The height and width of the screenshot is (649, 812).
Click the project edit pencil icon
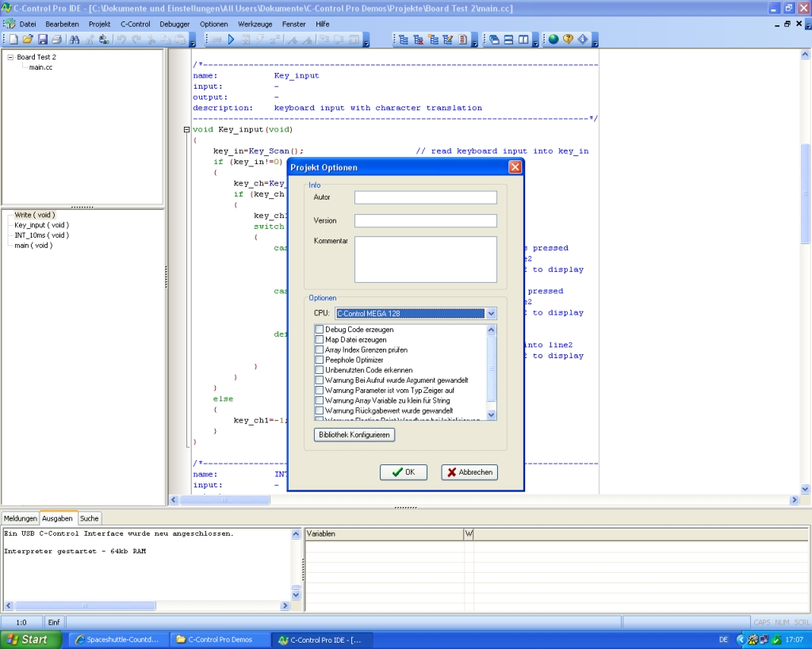pos(448,40)
